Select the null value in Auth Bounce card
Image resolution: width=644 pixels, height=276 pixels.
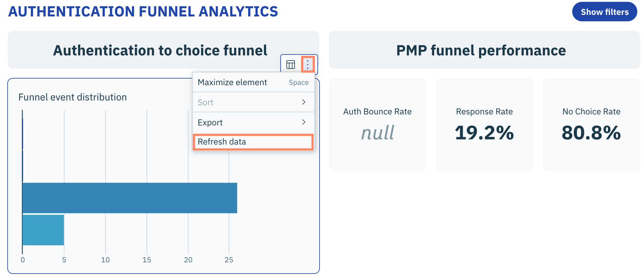pos(378,133)
